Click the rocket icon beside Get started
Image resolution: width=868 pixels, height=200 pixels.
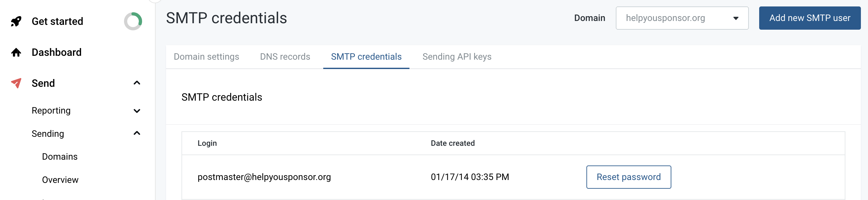click(x=16, y=22)
